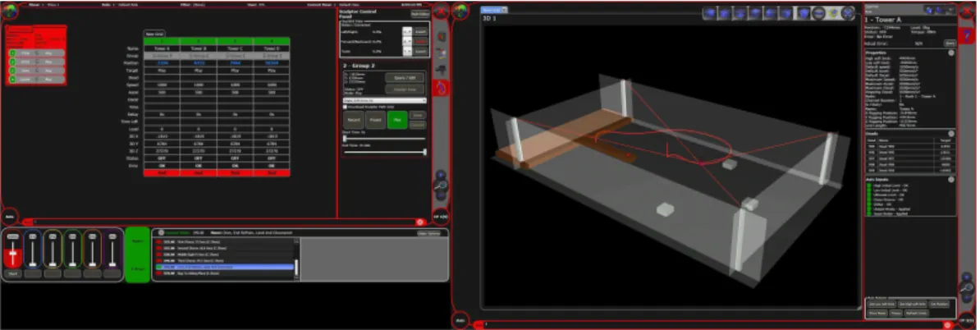Collapse the Deads section in Tower A panel
The image size is (980, 330).
click(x=951, y=133)
